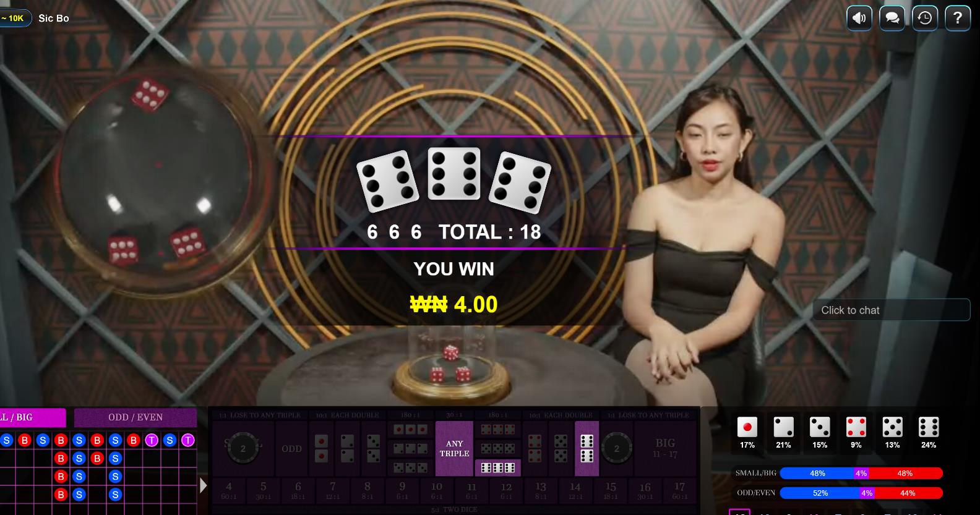Switch to the ODD / EVEN roadmap tab
Screen dimensions: 980x515
tap(135, 417)
